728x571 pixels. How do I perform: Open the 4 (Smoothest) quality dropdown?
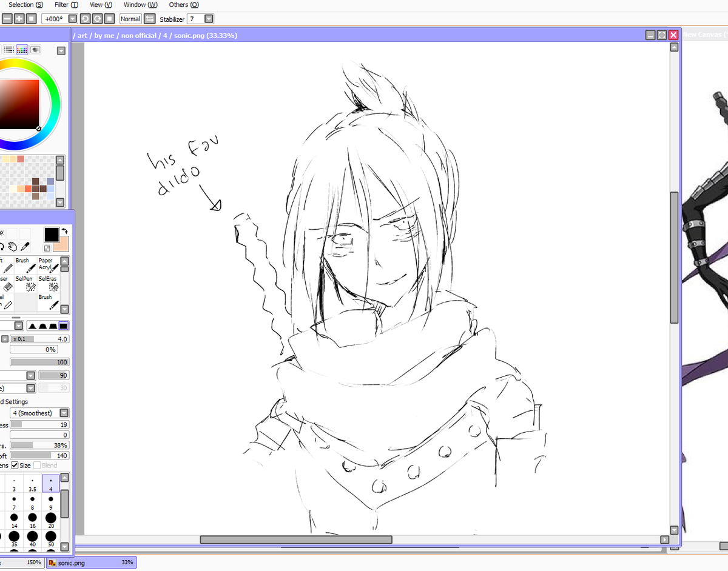click(64, 413)
